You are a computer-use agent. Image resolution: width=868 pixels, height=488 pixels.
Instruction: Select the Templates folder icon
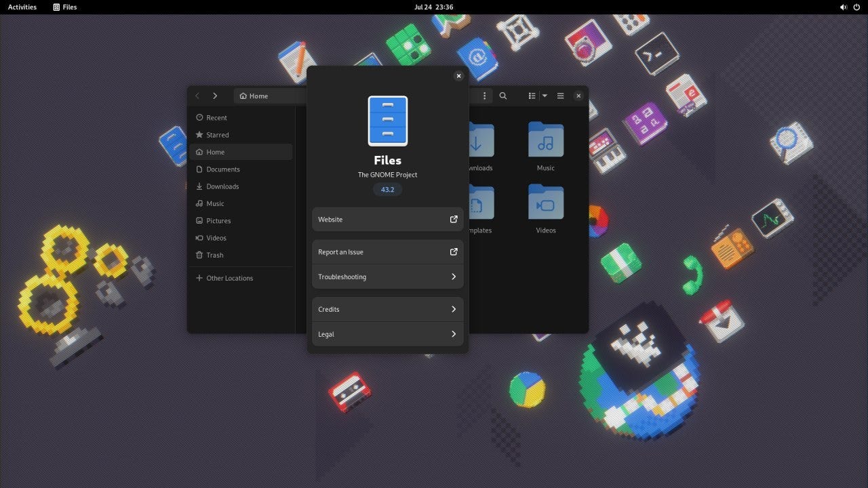pyautogui.click(x=481, y=202)
